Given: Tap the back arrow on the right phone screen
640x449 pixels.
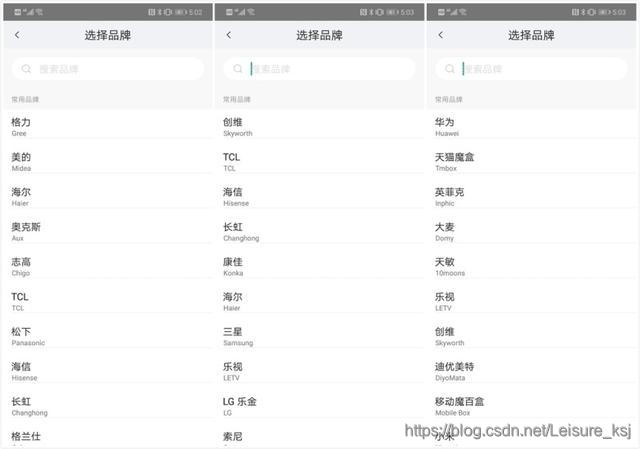Looking at the screenshot, I should click(440, 35).
